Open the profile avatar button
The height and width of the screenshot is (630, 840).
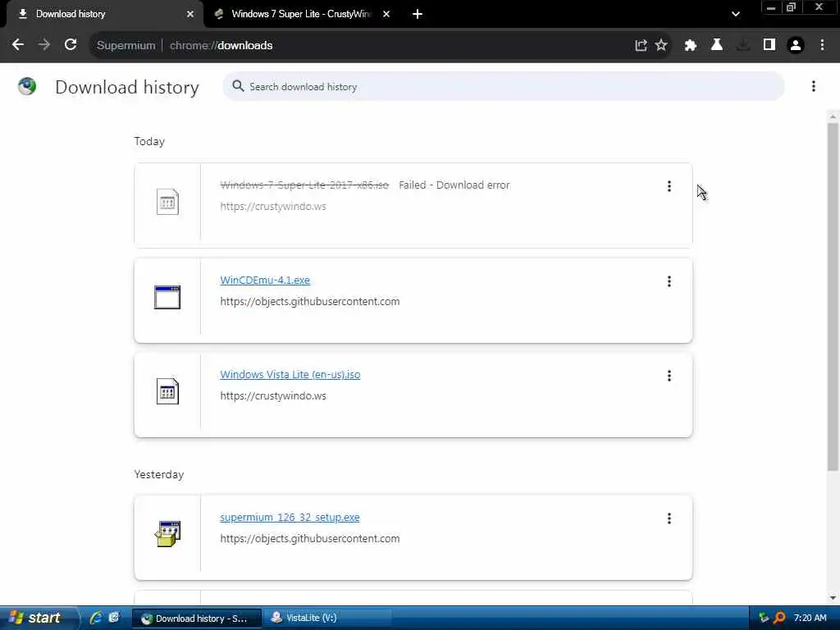pos(796,46)
